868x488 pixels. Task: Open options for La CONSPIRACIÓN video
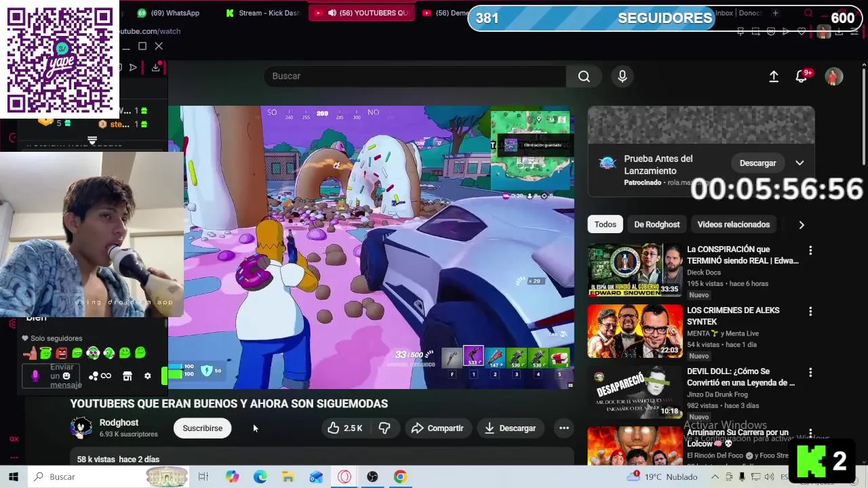coord(810,251)
